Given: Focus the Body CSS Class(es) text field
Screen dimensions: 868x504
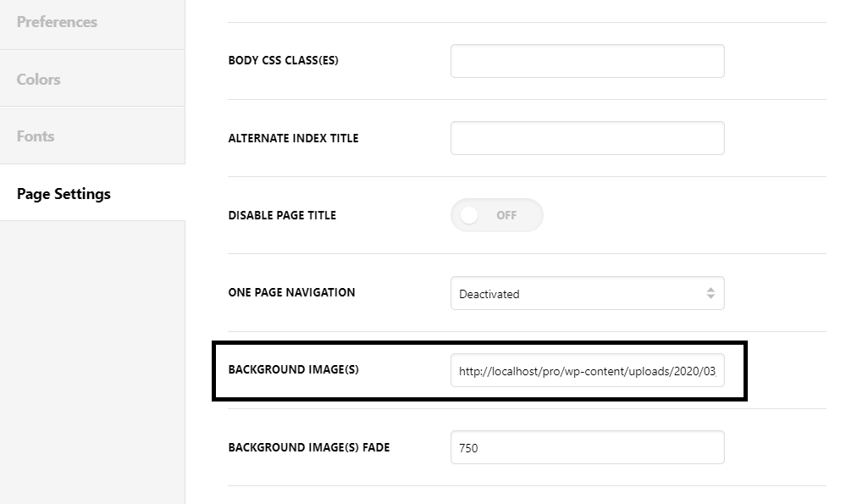Looking at the screenshot, I should (588, 61).
